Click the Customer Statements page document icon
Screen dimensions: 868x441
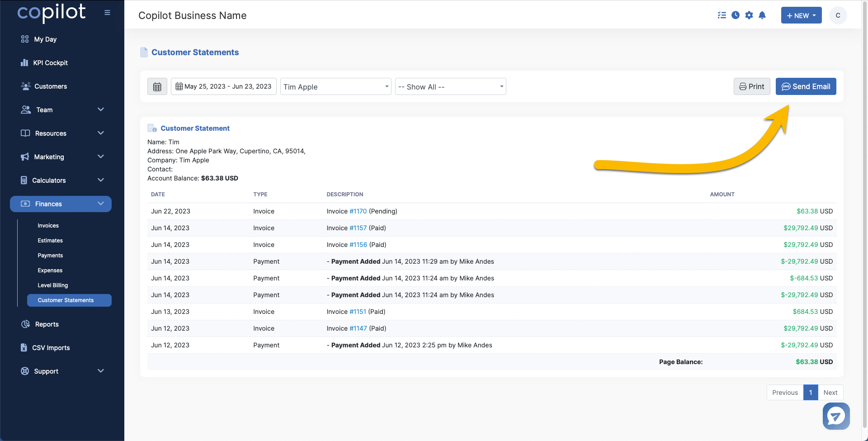tap(144, 52)
